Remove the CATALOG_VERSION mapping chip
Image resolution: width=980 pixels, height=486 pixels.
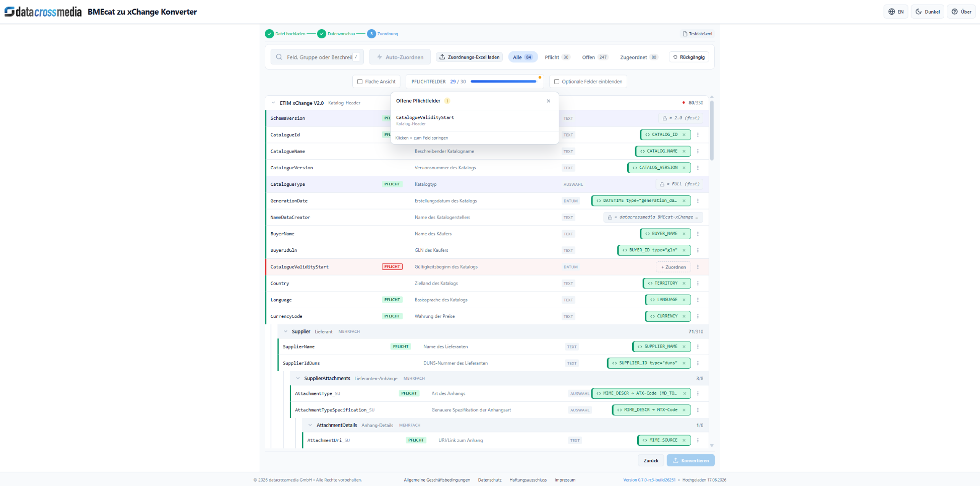(684, 168)
